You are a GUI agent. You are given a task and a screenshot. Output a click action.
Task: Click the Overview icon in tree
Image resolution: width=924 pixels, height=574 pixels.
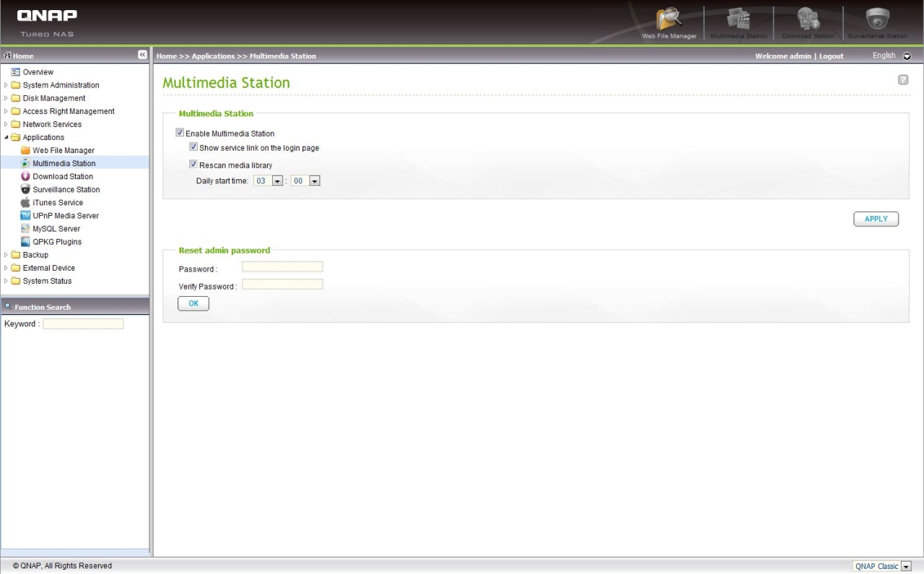pos(15,72)
